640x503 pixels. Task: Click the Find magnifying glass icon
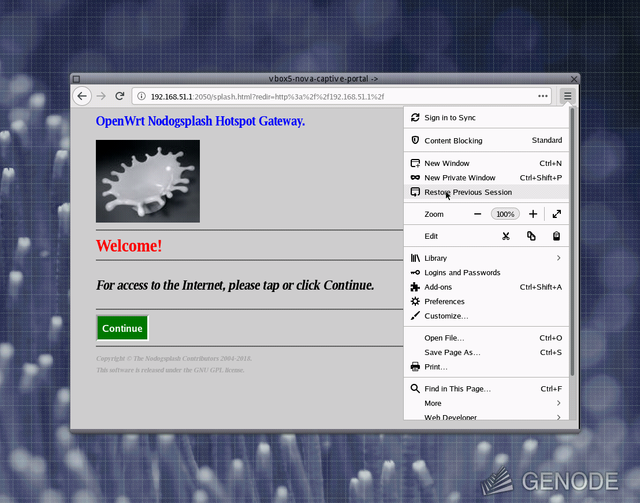(415, 389)
